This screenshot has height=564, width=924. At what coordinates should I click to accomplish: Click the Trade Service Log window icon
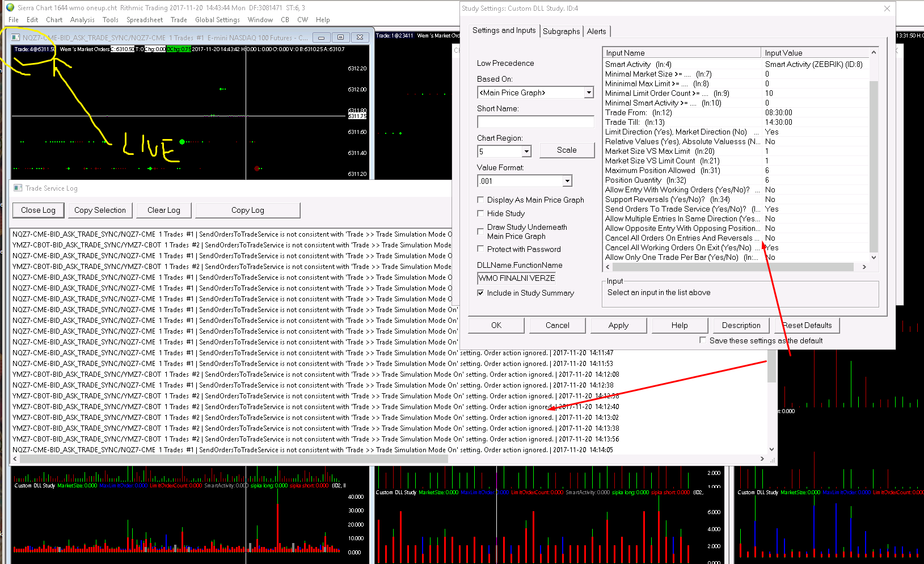tap(18, 188)
